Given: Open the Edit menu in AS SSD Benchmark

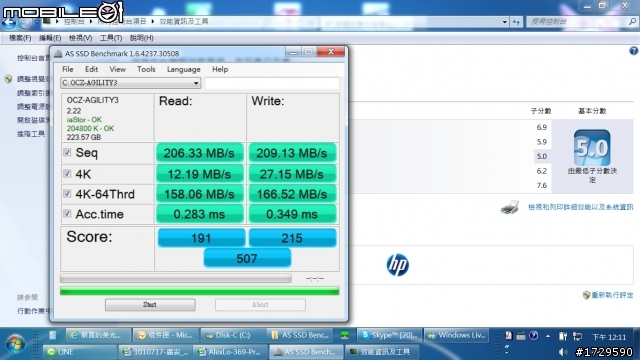Looking at the screenshot, I should coord(91,69).
